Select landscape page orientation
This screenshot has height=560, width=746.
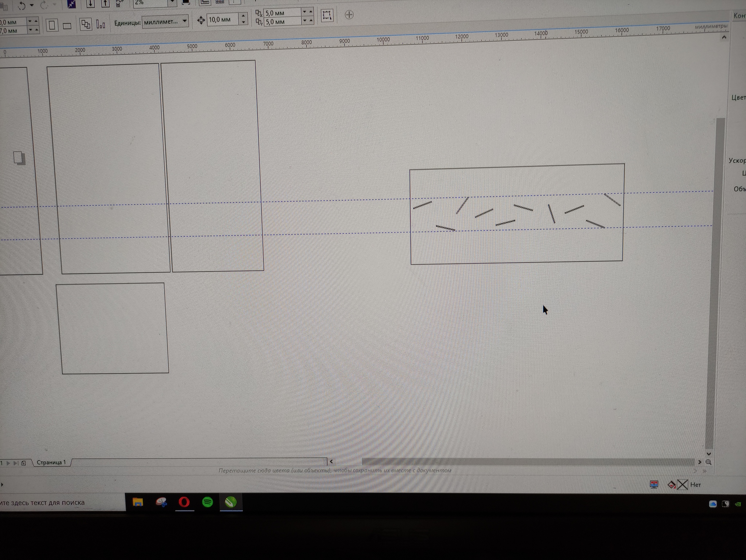pos(67,26)
